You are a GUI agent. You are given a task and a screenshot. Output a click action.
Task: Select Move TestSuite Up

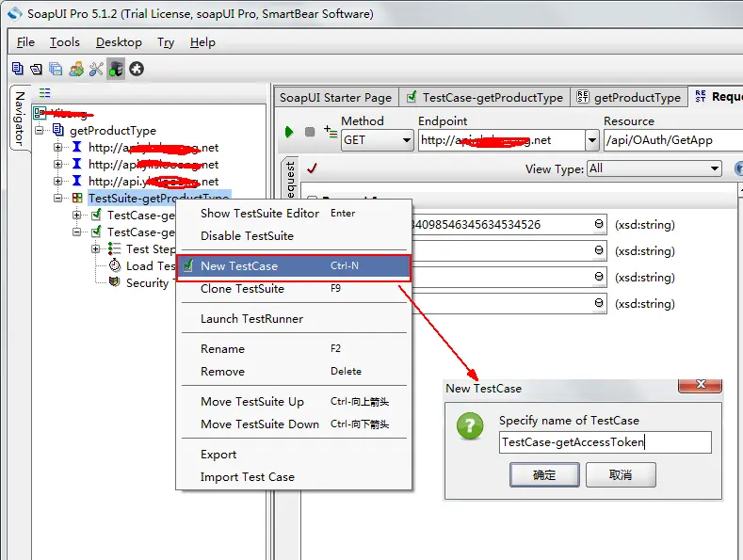(294, 402)
